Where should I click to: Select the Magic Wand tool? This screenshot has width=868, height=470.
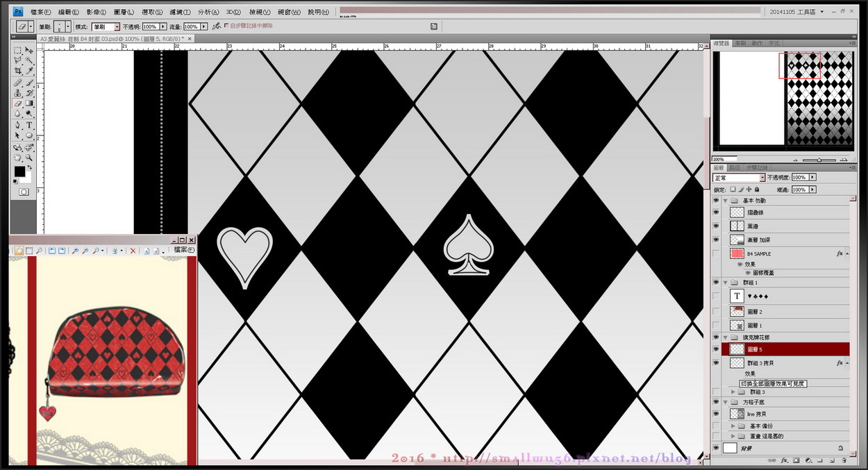coord(29,60)
